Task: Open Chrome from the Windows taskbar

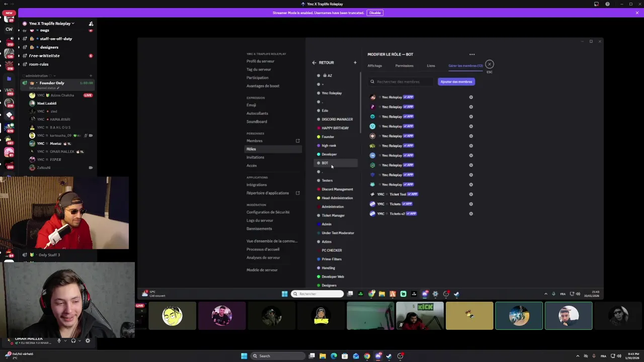Action: coord(367,356)
